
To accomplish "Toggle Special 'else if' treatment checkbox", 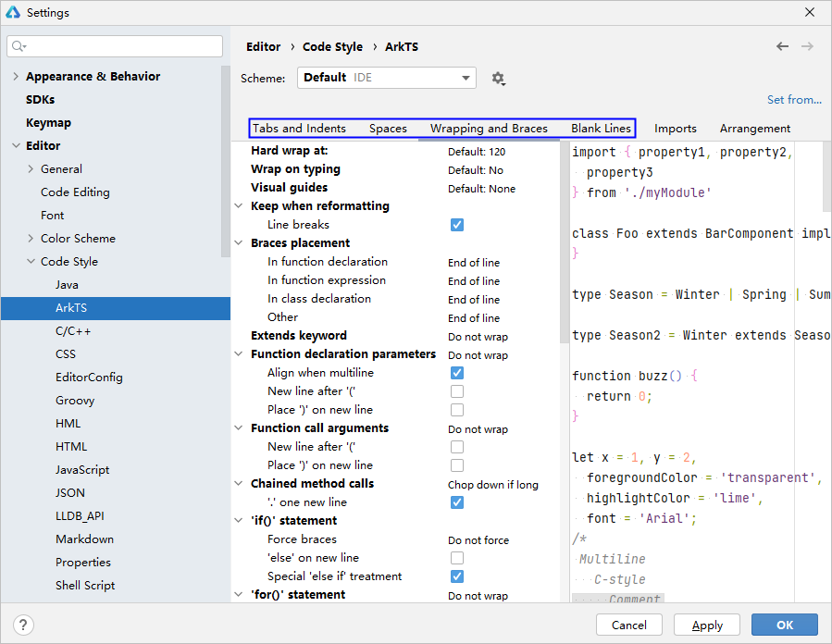I will point(457,576).
